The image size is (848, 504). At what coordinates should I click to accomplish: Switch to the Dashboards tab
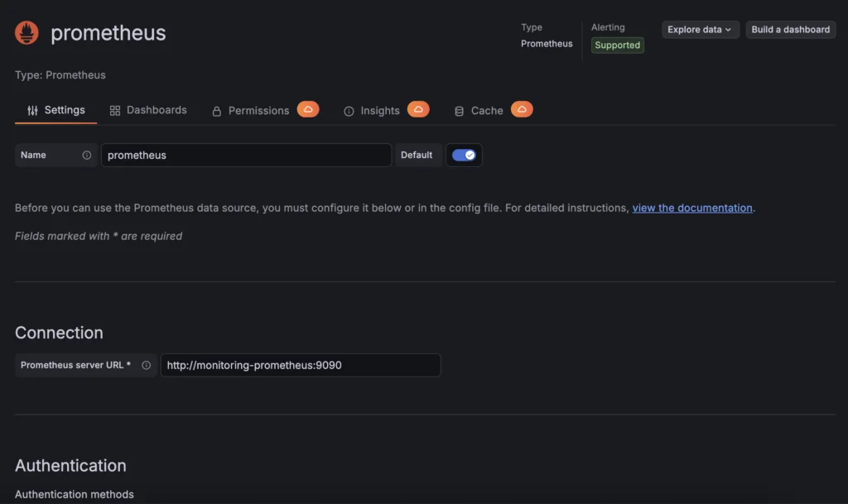point(156,109)
